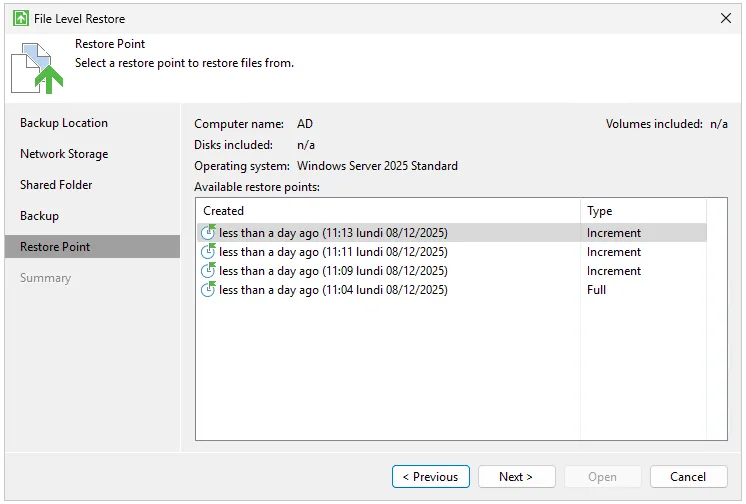Select the 11:09 increment restore point

coord(333,271)
